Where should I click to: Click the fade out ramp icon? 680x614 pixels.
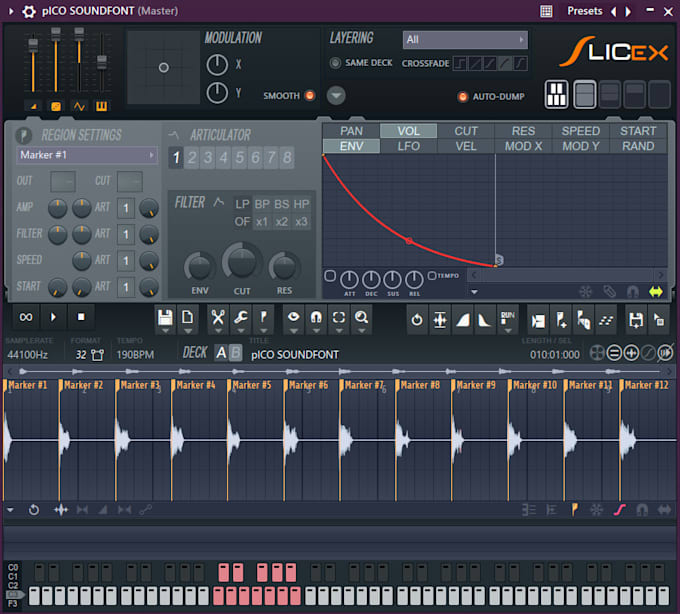(x=484, y=320)
